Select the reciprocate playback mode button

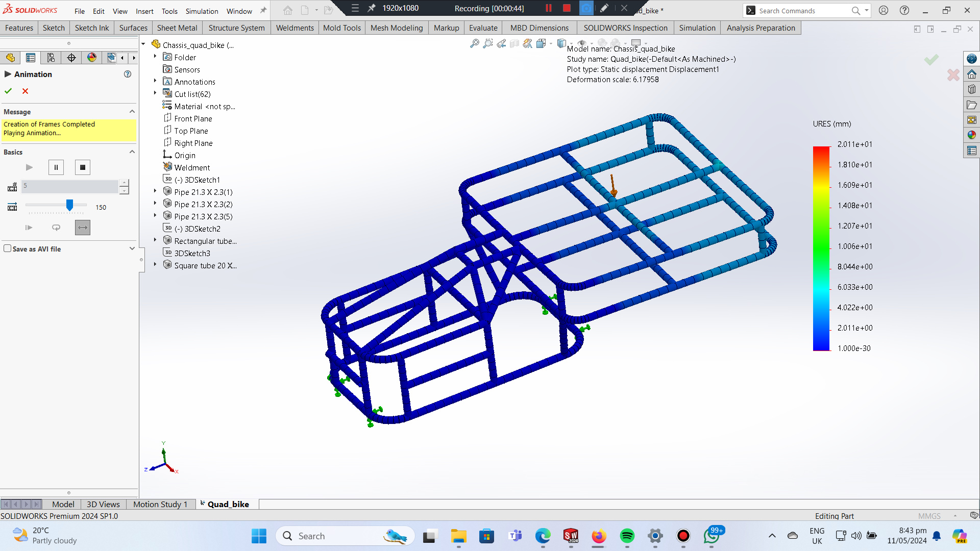[83, 228]
